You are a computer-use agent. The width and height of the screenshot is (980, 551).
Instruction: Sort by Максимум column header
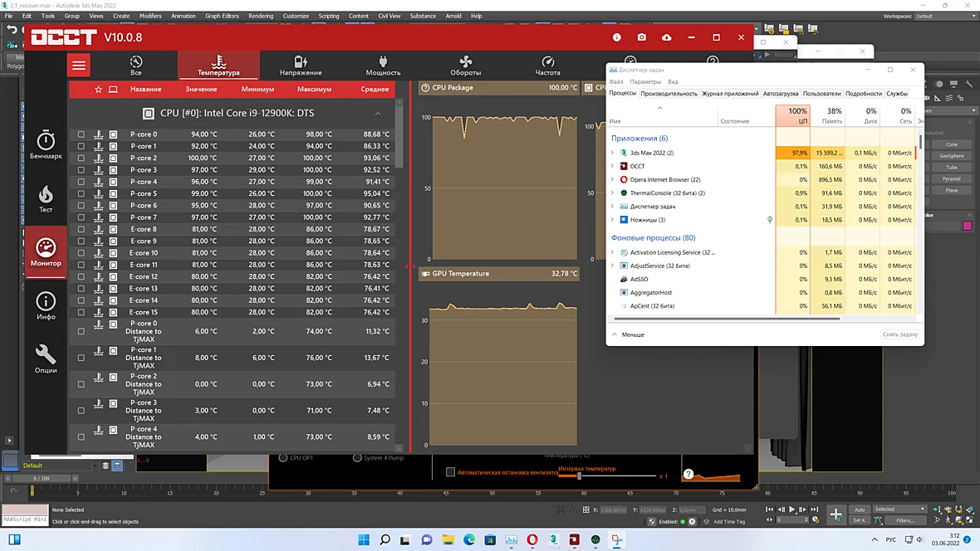tap(315, 90)
